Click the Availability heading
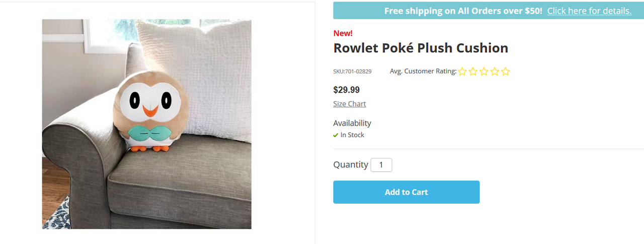This screenshot has width=644, height=244. click(352, 123)
